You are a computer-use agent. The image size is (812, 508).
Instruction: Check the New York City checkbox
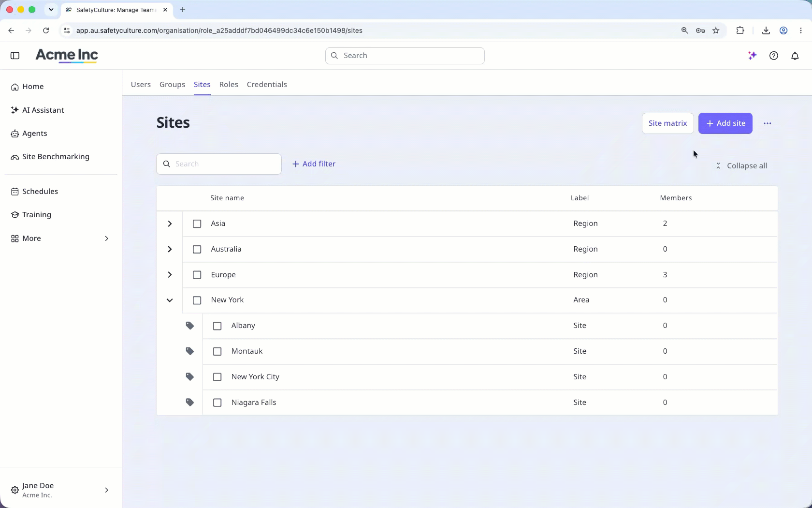point(217,377)
